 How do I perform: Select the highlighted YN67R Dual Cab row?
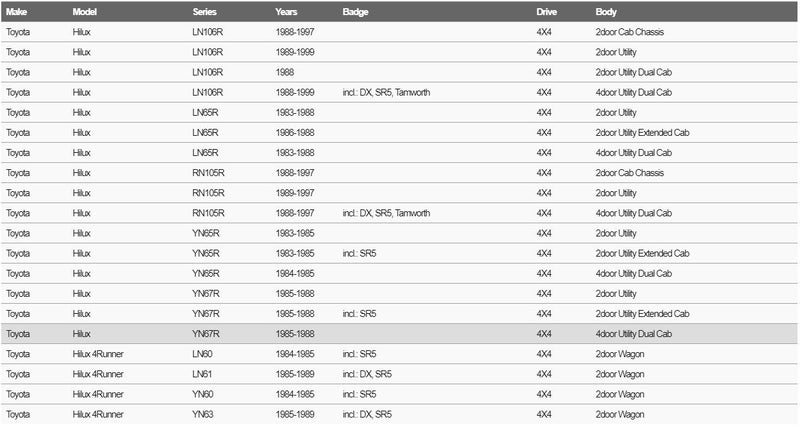click(400, 333)
